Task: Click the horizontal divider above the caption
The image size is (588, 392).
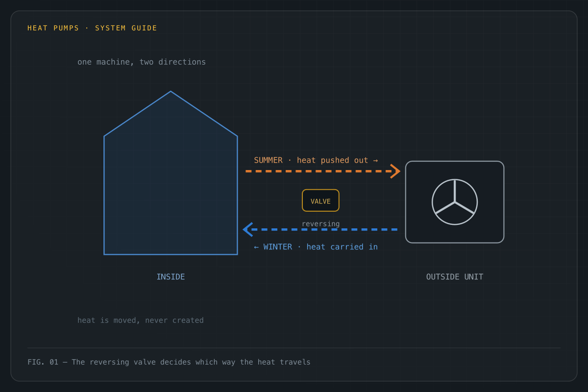Action: pos(294,348)
